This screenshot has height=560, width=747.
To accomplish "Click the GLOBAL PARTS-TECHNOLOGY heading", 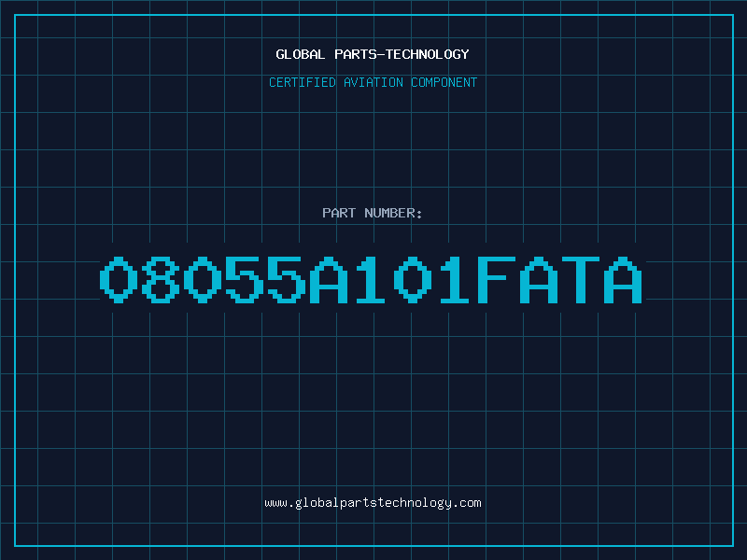I will point(373,54).
